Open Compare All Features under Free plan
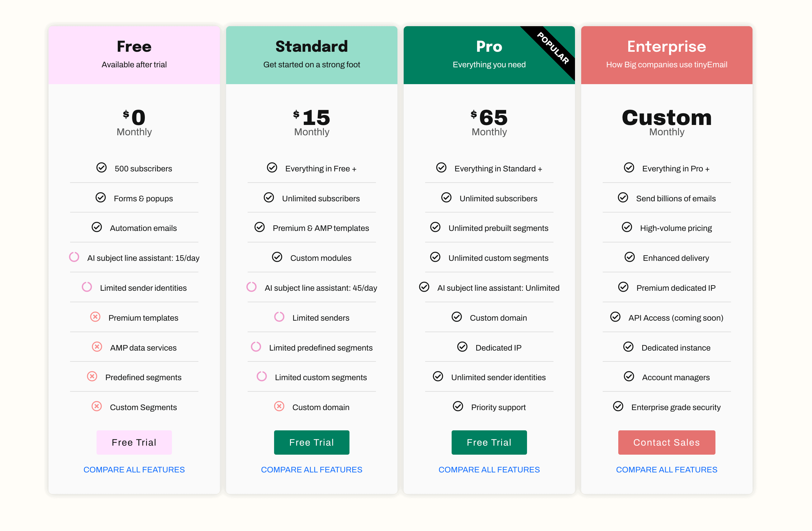This screenshot has height=531, width=812. point(134,470)
